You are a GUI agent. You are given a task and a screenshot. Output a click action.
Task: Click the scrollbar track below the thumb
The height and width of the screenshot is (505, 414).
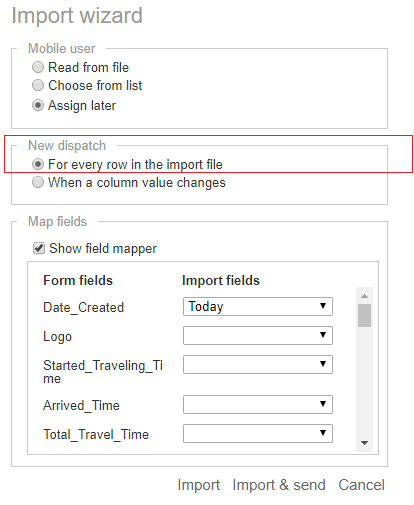(364, 382)
